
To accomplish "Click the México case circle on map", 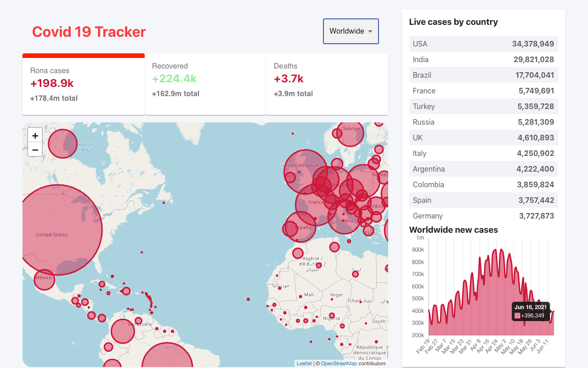I will point(44,279).
